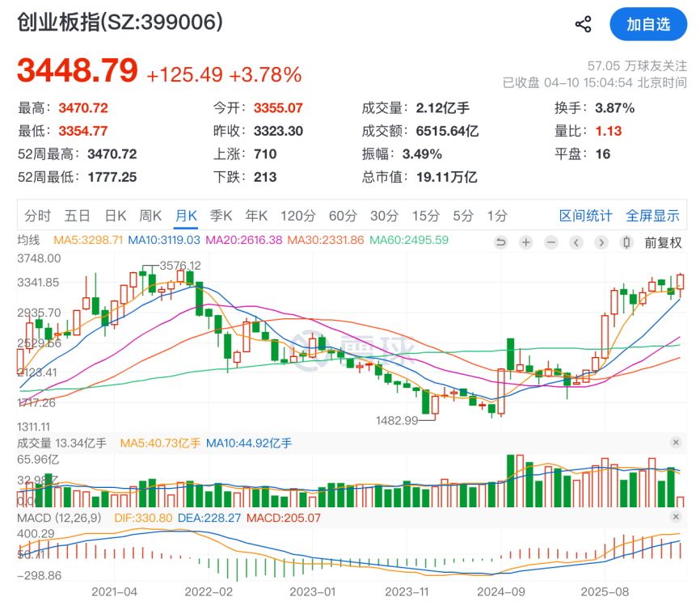700x601 pixels.
Task: Close the 成交量 volume indicator panel
Action: [676, 443]
